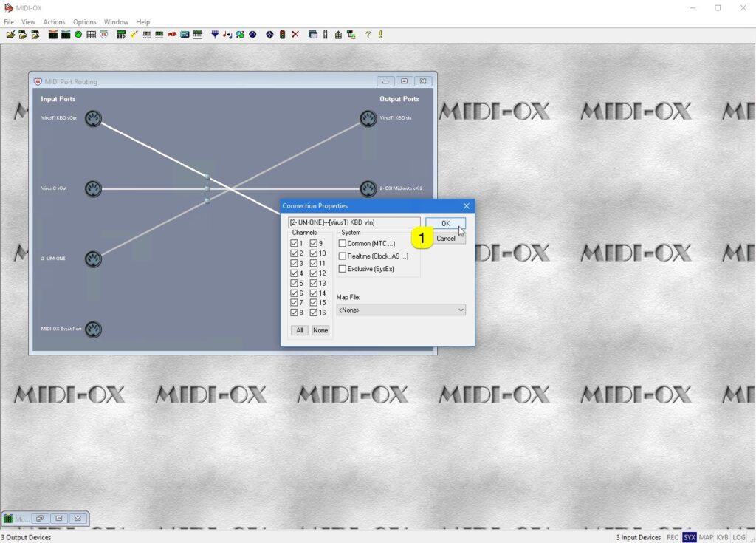This screenshot has height=543, width=756.
Task: Click the connection name field showing 2-UM-ONE routing
Action: pos(354,221)
